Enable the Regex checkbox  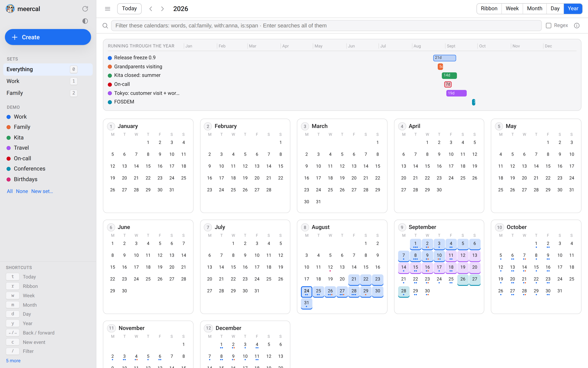pos(548,26)
